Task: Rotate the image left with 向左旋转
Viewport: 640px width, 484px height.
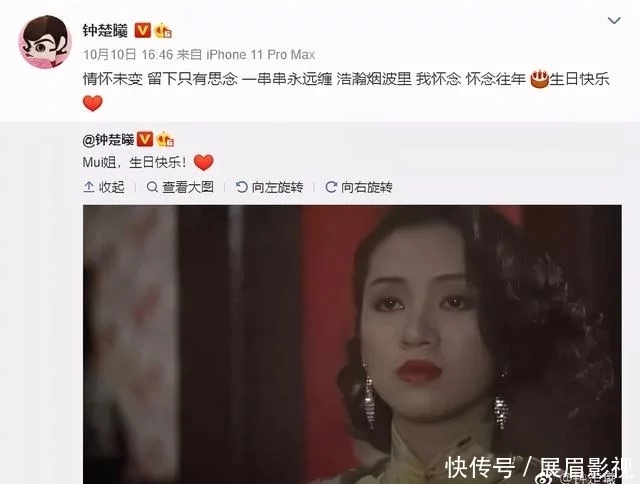Action: point(269,187)
